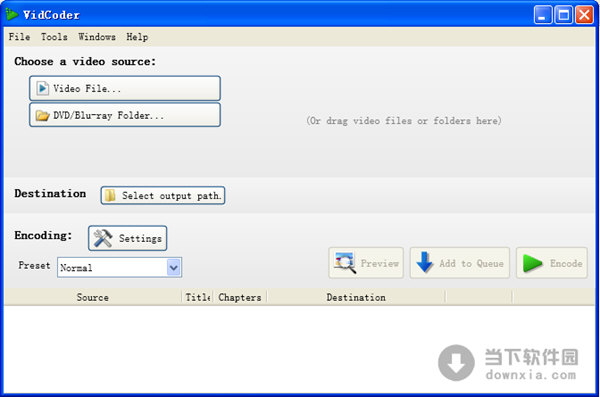Click the folder icon beside Select output path
The height and width of the screenshot is (397, 600).
click(110, 195)
